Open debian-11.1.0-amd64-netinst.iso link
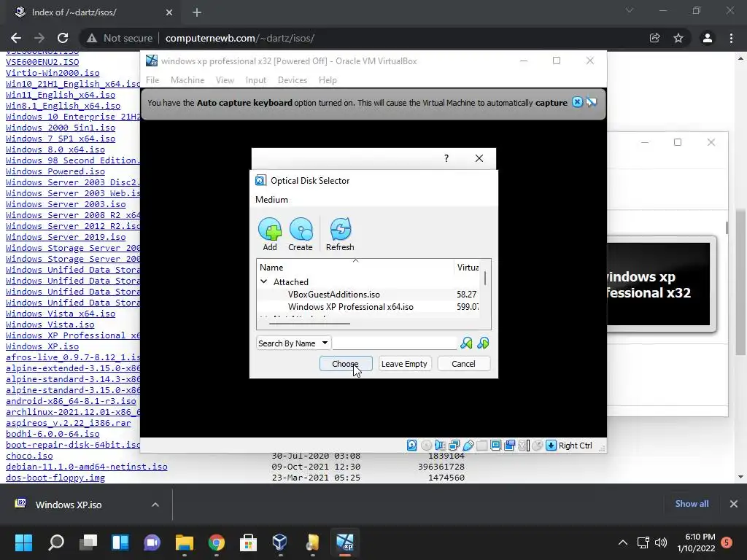Viewport: 747px width, 560px height. tap(87, 467)
